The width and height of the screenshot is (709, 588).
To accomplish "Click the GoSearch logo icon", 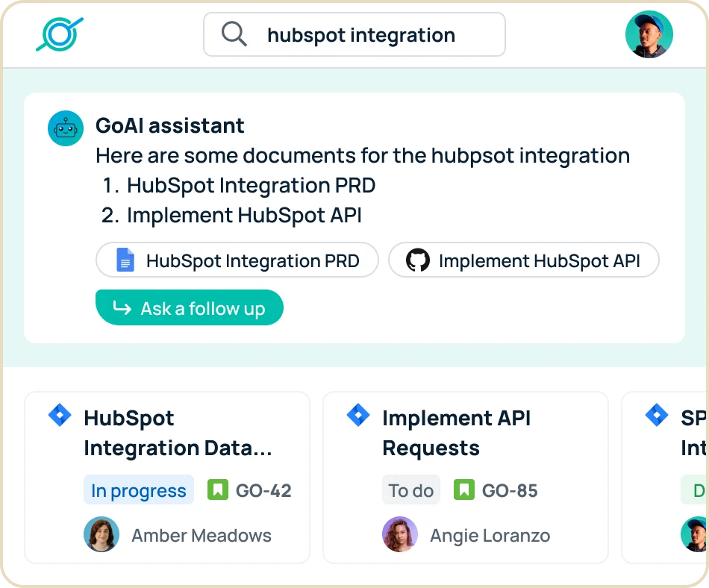I will pos(61,34).
